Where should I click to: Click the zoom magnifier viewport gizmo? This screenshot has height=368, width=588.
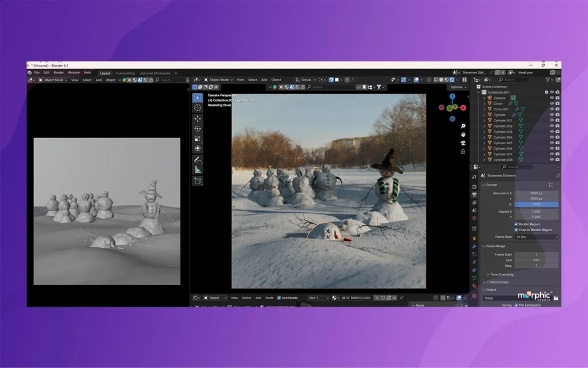[463, 126]
